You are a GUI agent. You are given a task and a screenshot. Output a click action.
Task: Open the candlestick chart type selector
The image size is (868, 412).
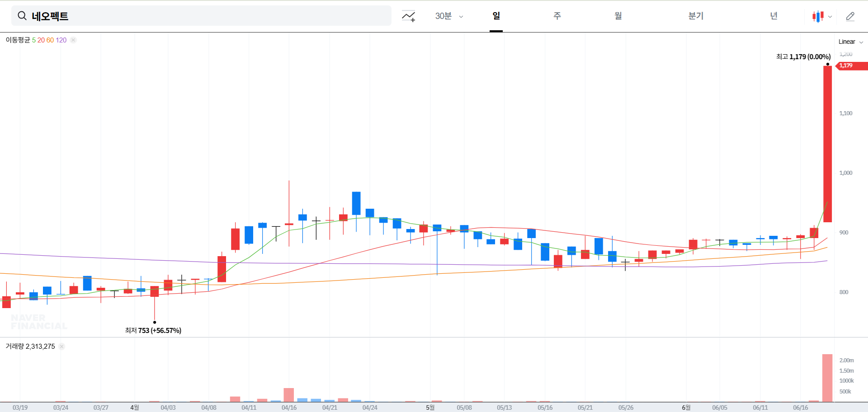tap(822, 17)
